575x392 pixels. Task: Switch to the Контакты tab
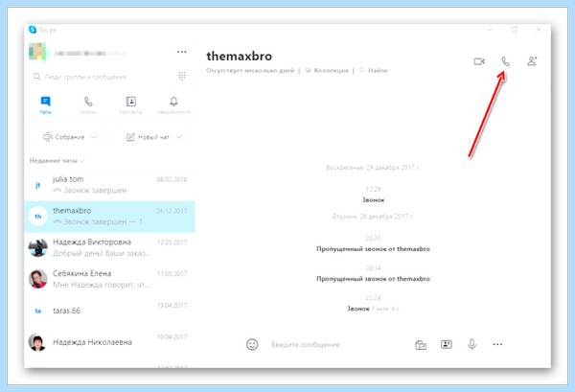pos(131,105)
